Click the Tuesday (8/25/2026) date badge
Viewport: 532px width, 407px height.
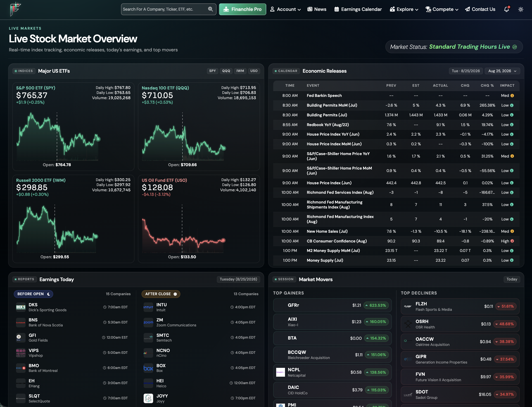(x=238, y=279)
